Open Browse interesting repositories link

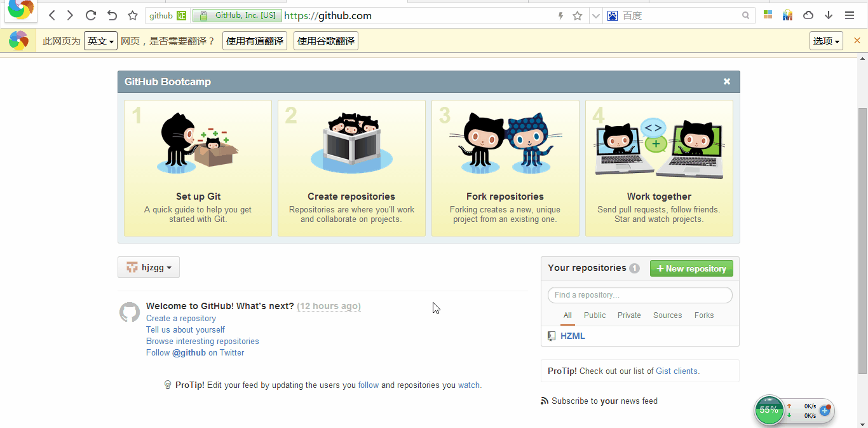tap(203, 342)
